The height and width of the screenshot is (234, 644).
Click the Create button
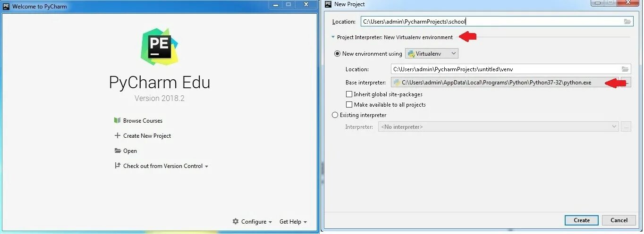pos(582,220)
